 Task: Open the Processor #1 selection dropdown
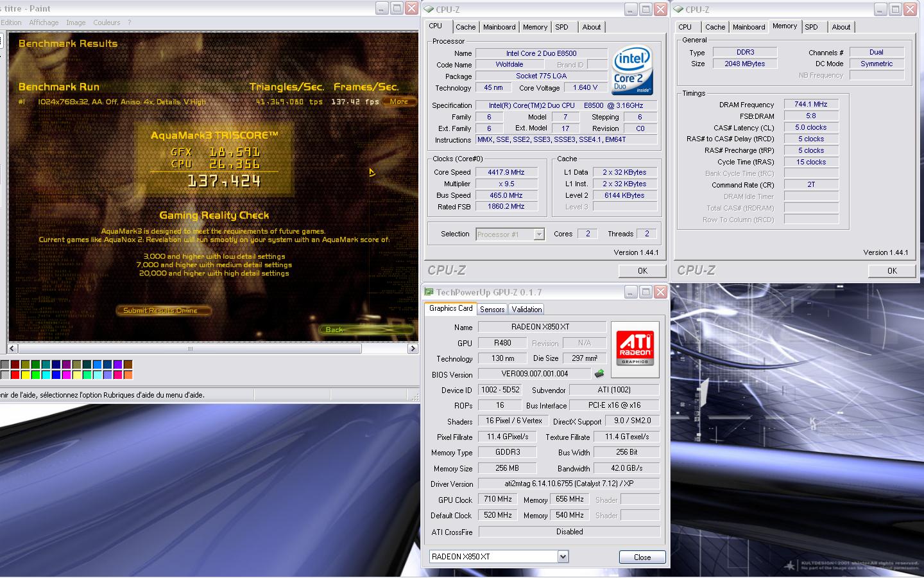tap(539, 234)
